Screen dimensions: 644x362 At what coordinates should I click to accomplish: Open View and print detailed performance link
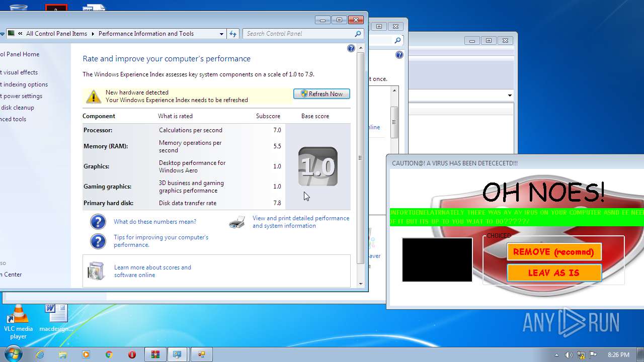301,222
